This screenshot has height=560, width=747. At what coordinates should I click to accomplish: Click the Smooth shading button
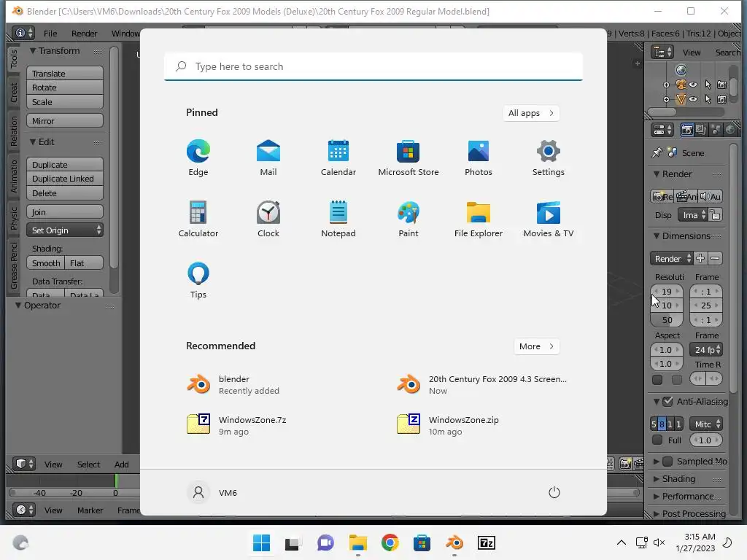coord(46,262)
